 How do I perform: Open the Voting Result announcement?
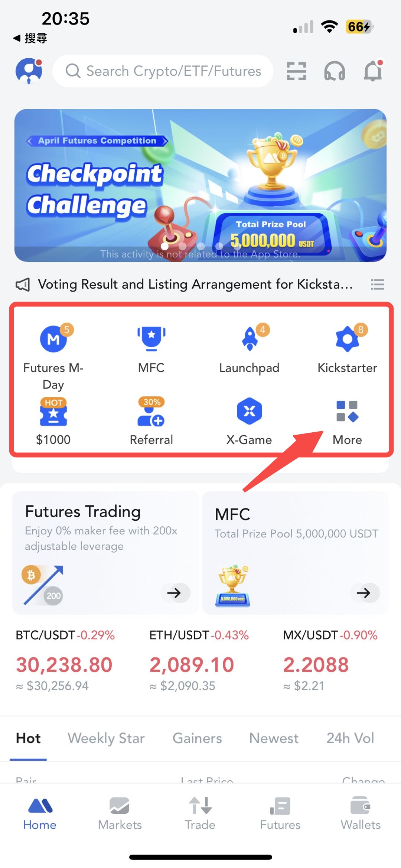pyautogui.click(x=195, y=285)
